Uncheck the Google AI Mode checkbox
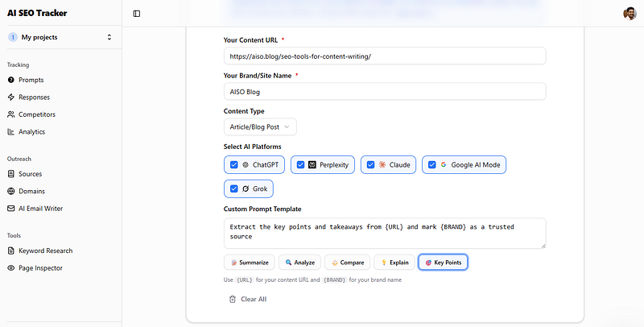The height and width of the screenshot is (327, 644). (x=432, y=165)
